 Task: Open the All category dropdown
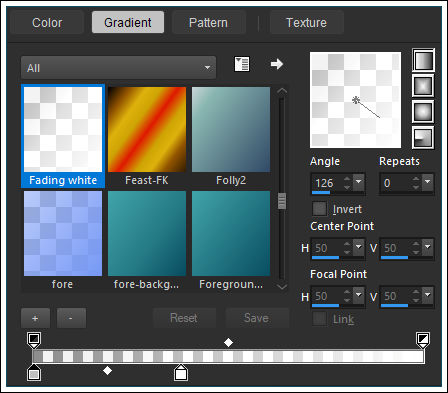(x=118, y=68)
